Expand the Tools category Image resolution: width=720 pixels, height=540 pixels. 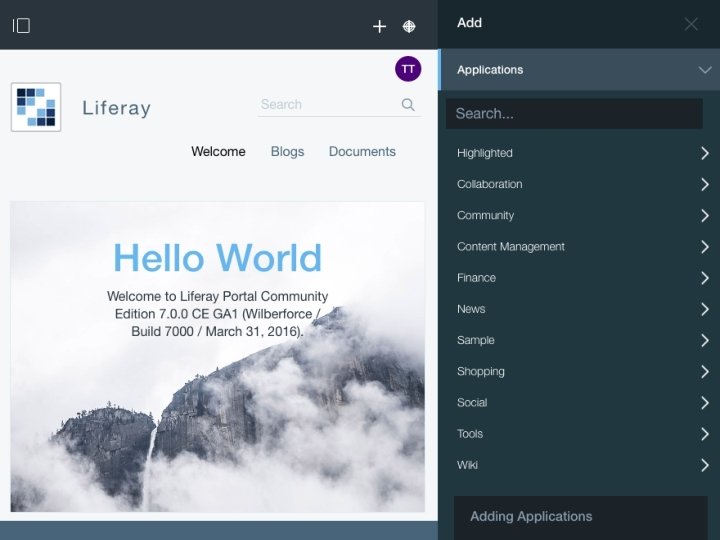click(x=582, y=434)
